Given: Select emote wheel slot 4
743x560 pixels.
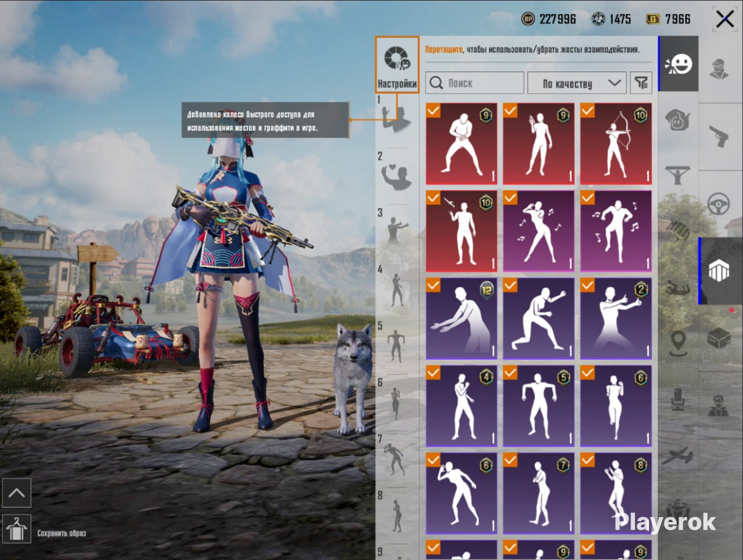Looking at the screenshot, I should (397, 288).
